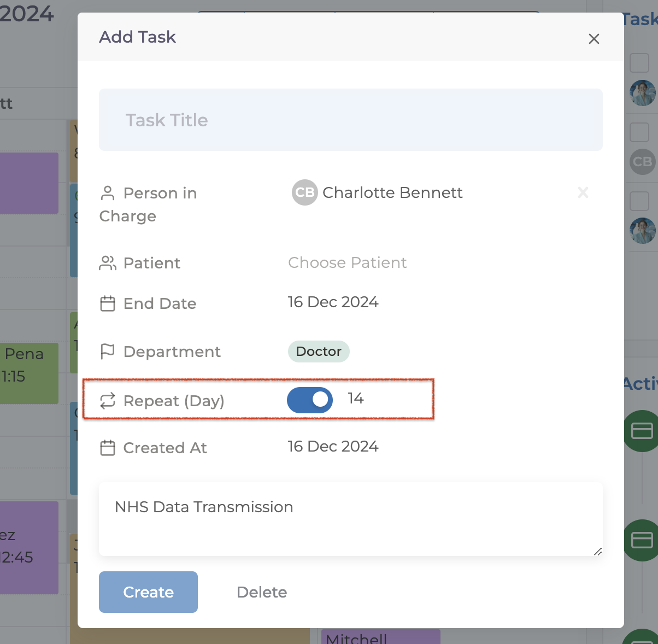Viewport: 658px width, 644px height.
Task: Click the Task Title input field
Action: [x=350, y=120]
